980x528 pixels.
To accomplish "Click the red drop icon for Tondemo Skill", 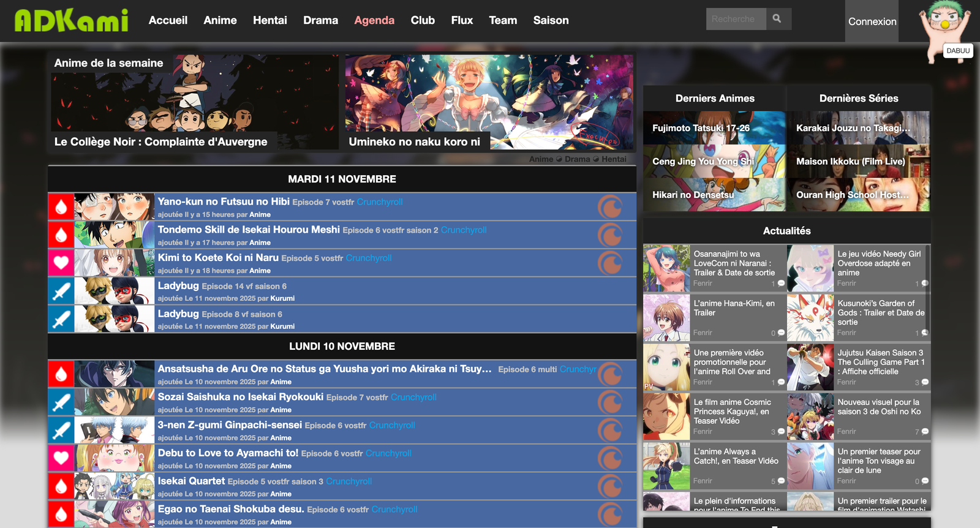I will pyautogui.click(x=61, y=235).
